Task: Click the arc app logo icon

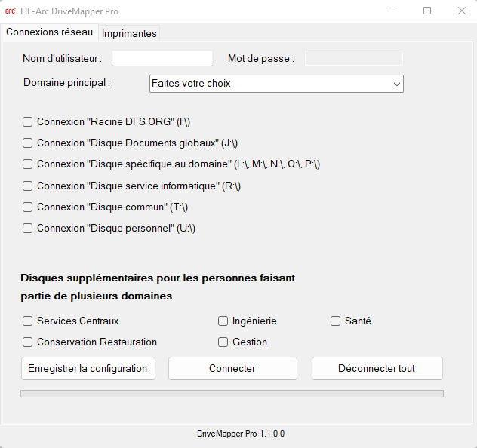Action: point(10,11)
